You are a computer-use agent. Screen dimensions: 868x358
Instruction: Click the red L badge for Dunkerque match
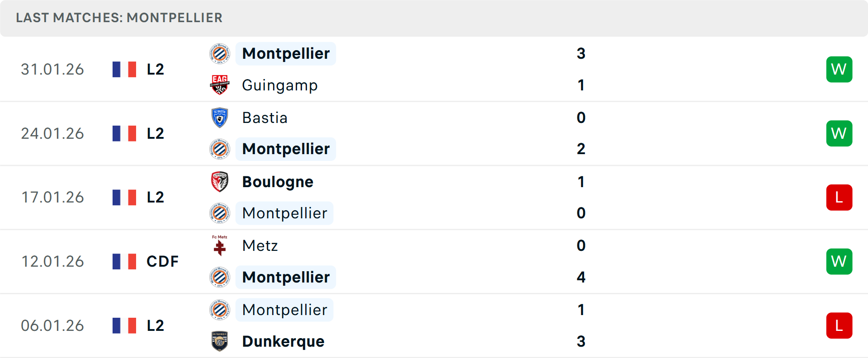coord(839,325)
